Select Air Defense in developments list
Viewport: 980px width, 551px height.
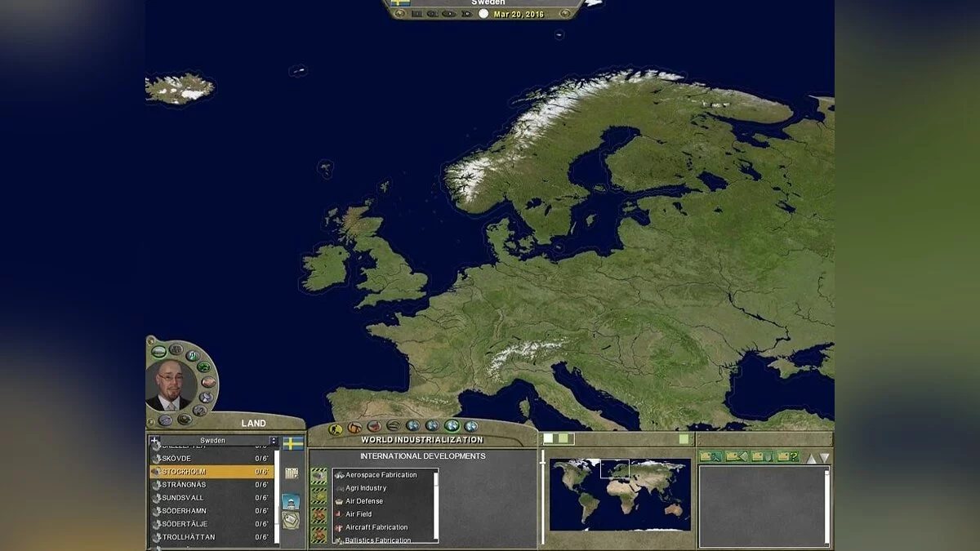coord(383,501)
